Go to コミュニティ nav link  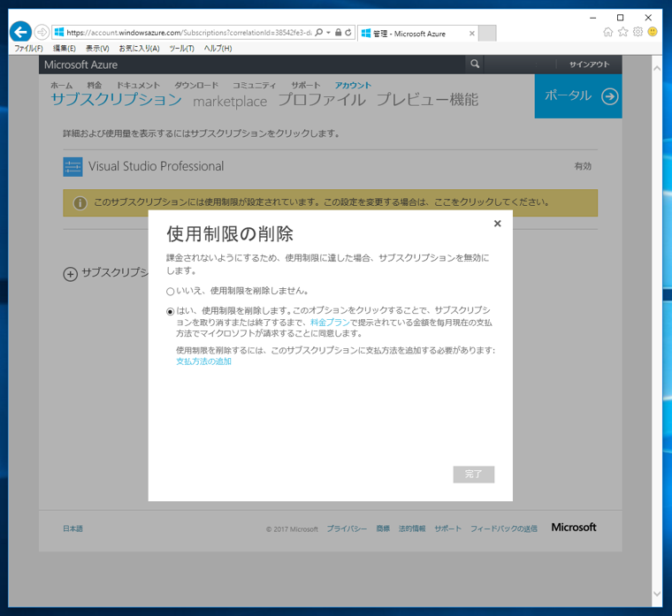coord(254,85)
